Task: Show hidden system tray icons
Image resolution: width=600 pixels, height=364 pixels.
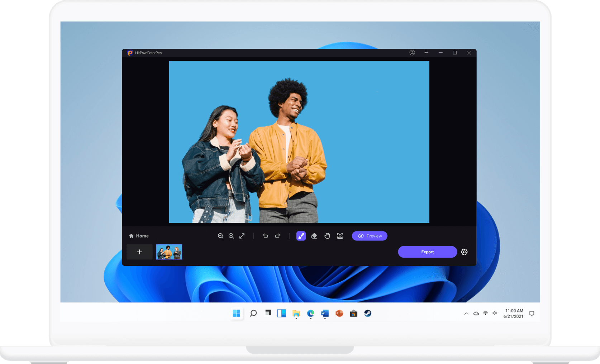Action: 466,313
